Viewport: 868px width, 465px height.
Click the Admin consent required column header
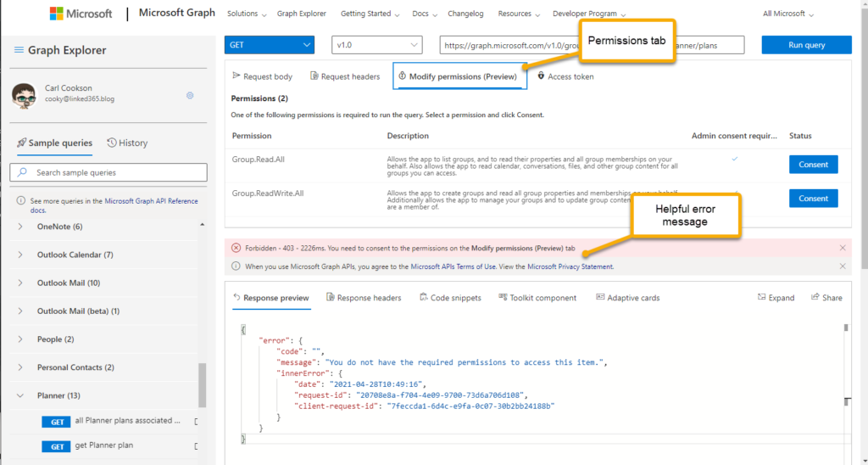click(x=734, y=136)
